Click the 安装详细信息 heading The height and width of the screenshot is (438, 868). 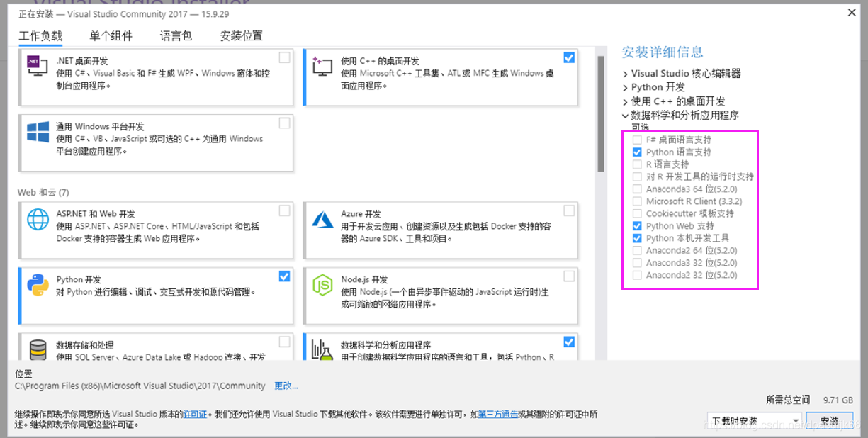pyautogui.click(x=663, y=52)
